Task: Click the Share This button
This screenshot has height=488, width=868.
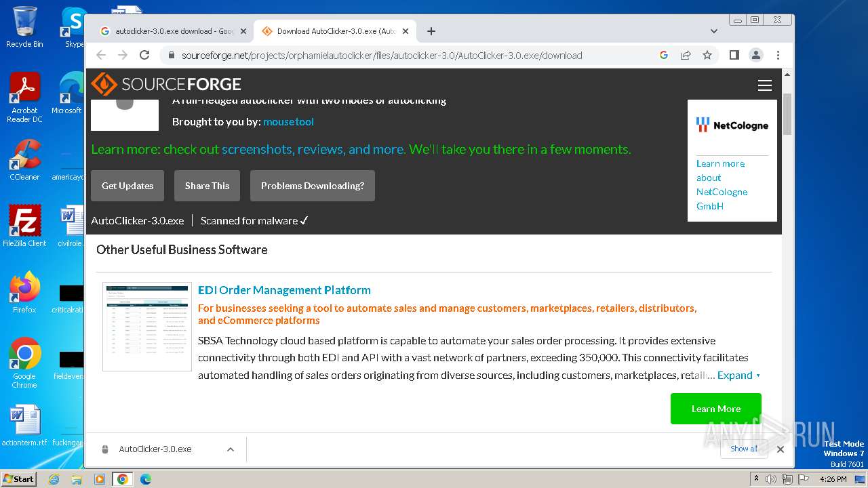Action: [x=207, y=186]
